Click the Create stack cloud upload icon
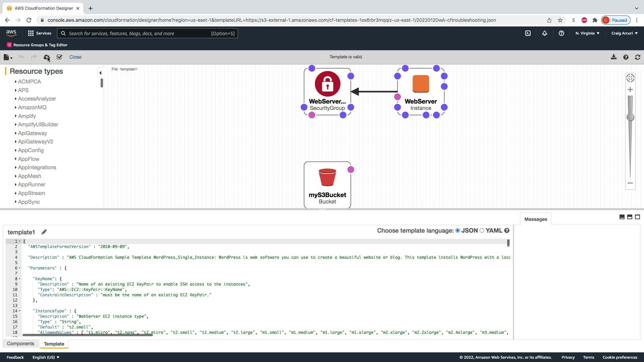644x362 pixels. [x=47, y=57]
